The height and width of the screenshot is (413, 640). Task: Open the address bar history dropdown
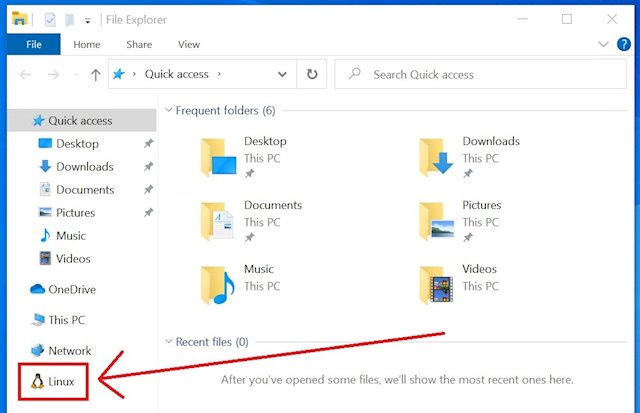click(x=282, y=74)
